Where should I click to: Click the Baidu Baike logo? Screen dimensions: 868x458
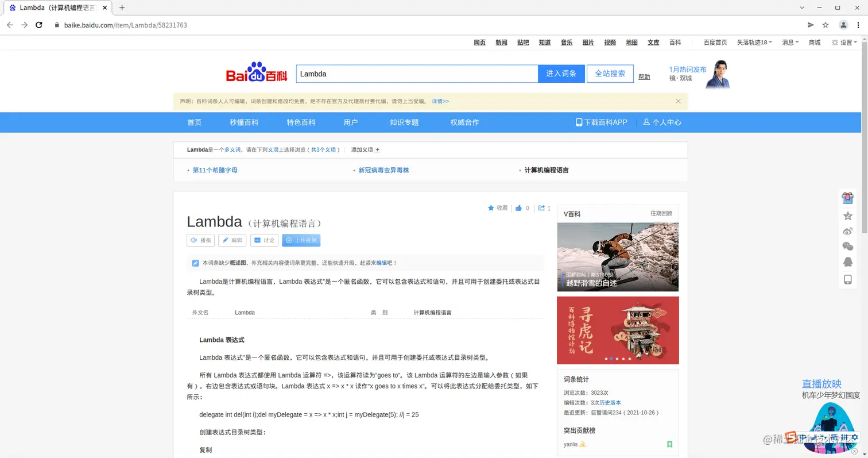click(256, 73)
